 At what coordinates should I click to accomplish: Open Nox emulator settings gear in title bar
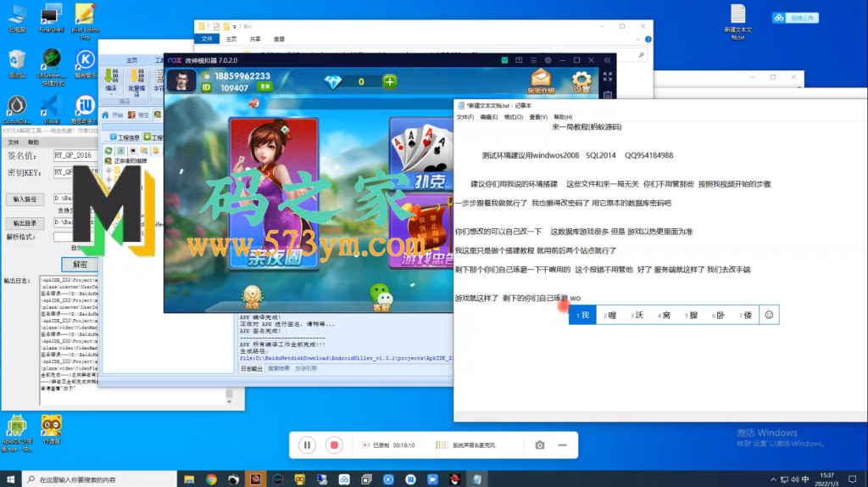[548, 60]
